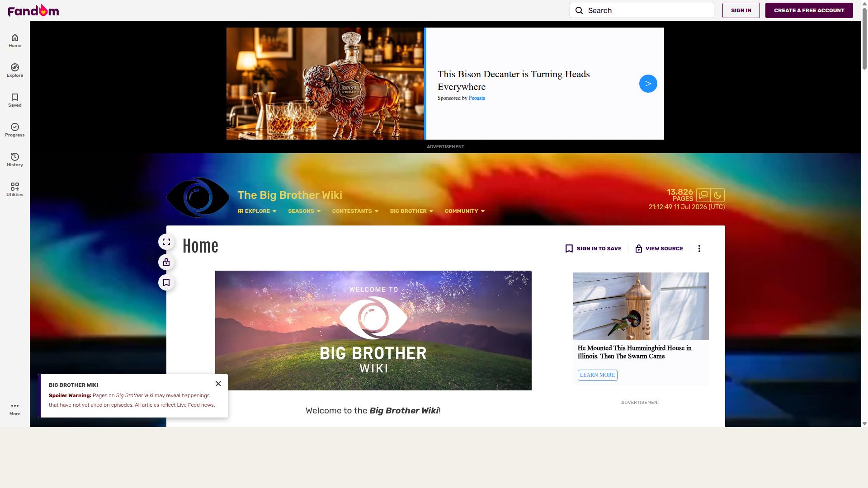Open Progress checkmark in sidebar
The width and height of the screenshot is (868, 488).
point(15,130)
